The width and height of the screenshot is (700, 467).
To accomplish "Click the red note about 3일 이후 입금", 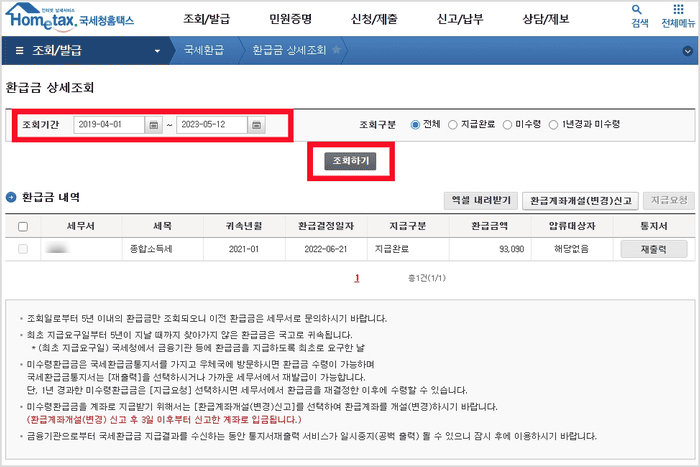I will coord(164,420).
